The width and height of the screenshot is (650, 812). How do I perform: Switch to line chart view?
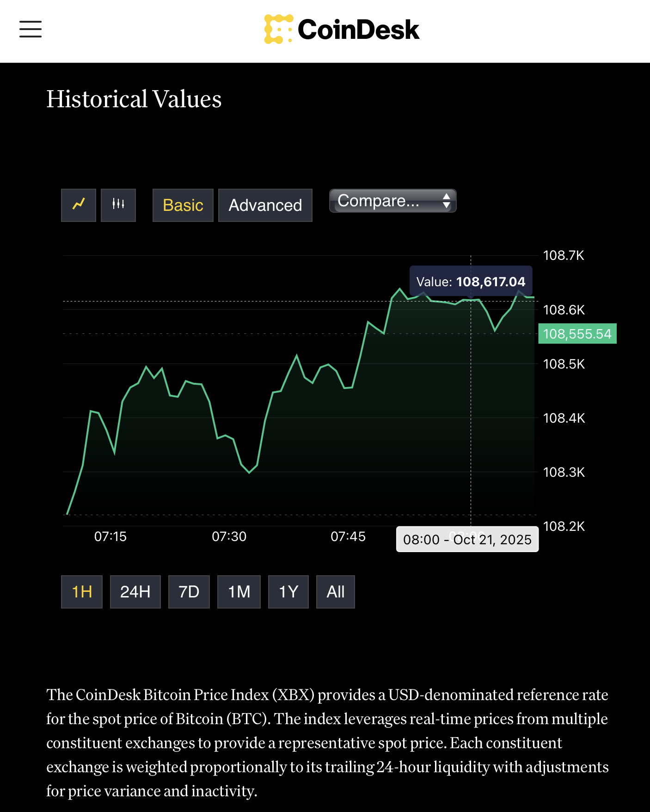(x=79, y=205)
